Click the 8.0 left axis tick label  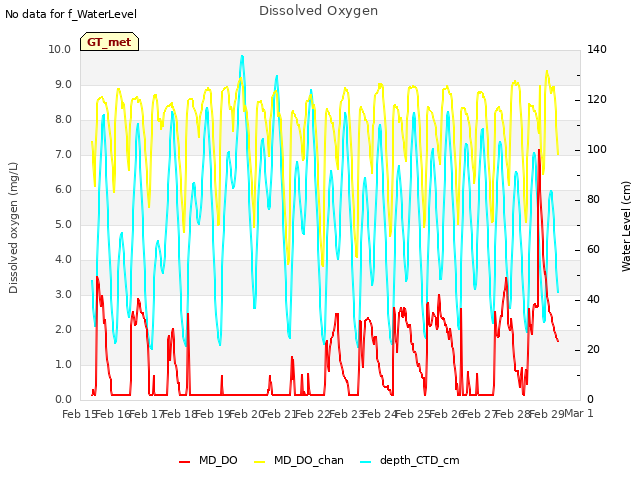63,120
